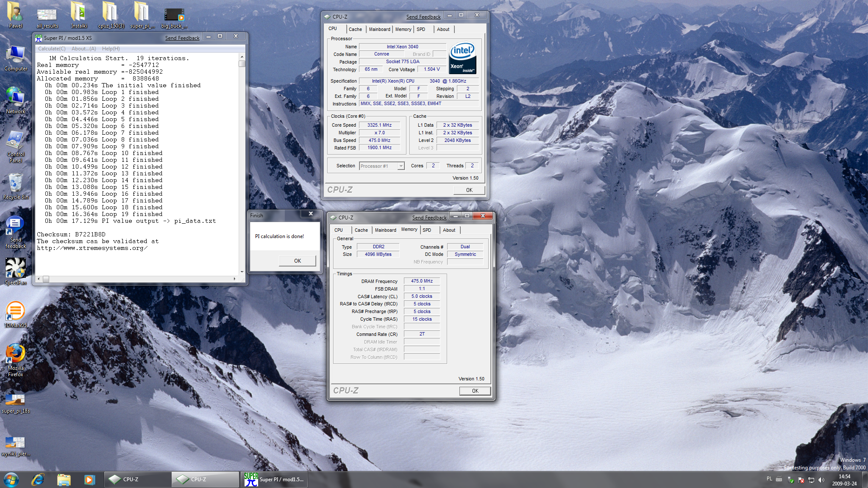Click Send Feedback link in Super PI title
This screenshot has width=868, height=488.
pyautogui.click(x=182, y=38)
